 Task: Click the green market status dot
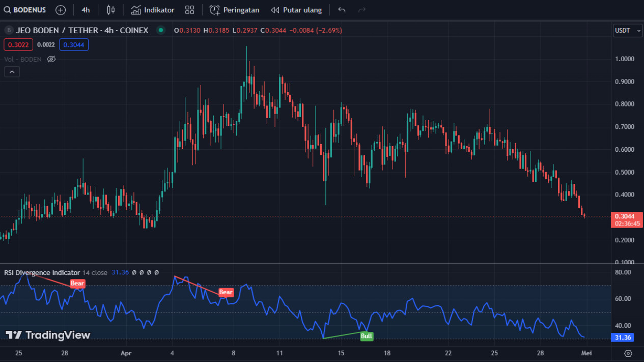click(161, 31)
